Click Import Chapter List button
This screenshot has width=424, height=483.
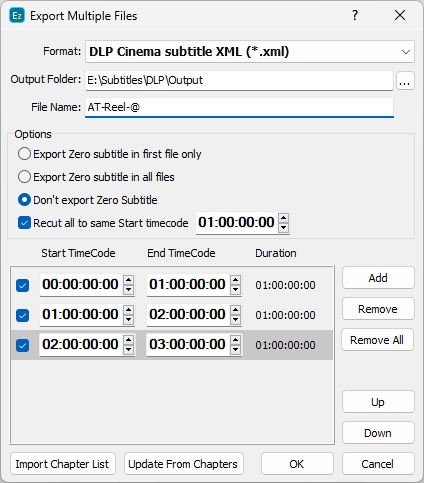[x=63, y=464]
